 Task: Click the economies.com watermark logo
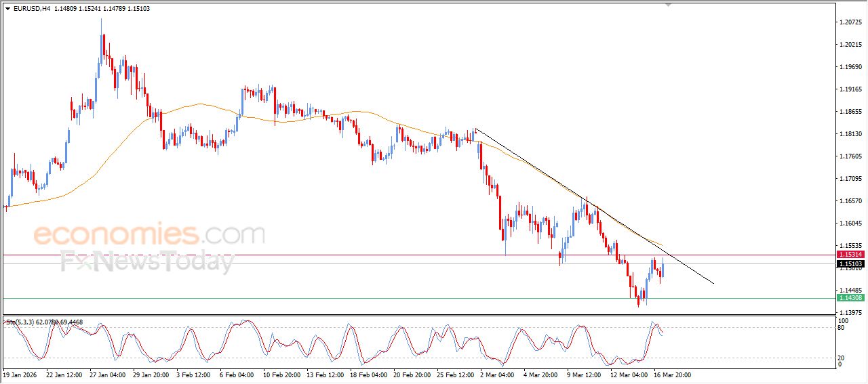pos(149,235)
